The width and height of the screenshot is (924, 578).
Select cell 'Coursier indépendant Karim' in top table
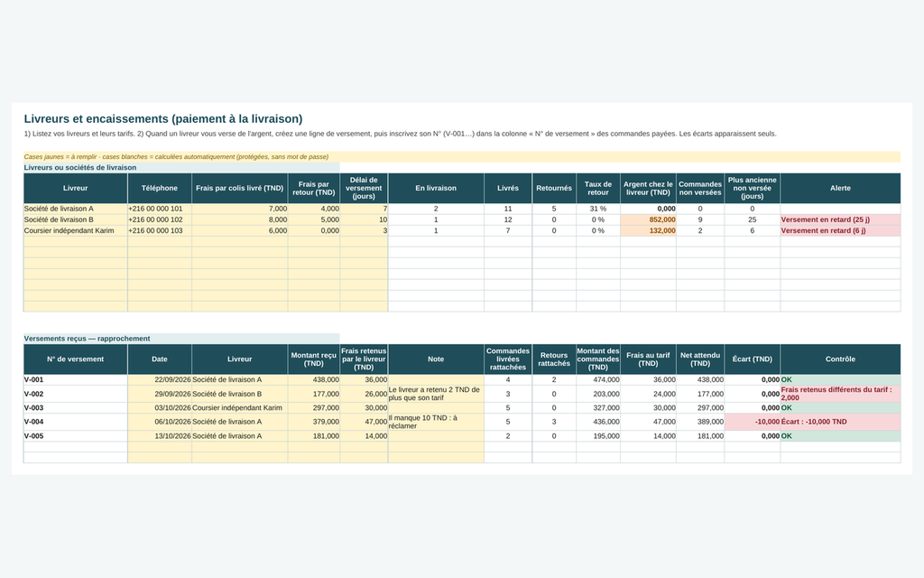76,230
